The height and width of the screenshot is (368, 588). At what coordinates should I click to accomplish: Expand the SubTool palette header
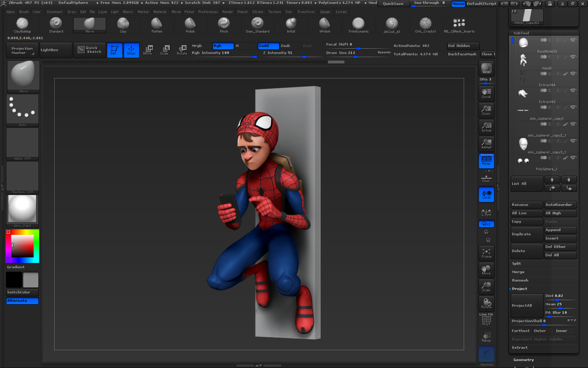[521, 33]
